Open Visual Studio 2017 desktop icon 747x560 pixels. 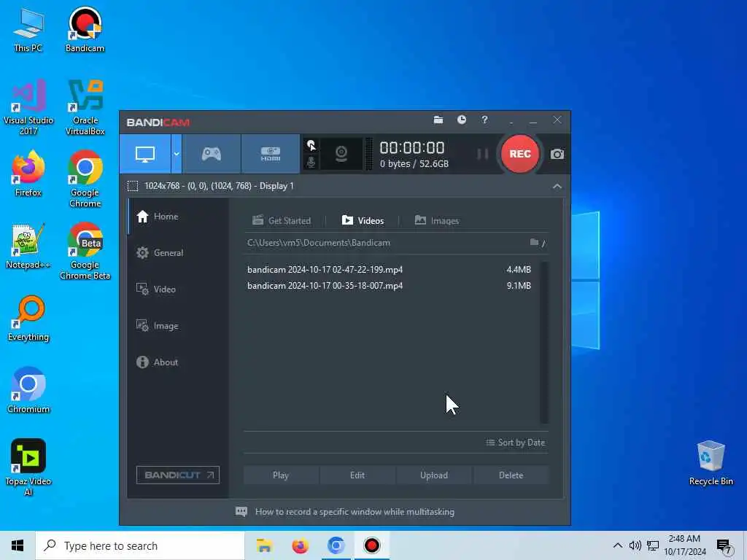pos(28,107)
